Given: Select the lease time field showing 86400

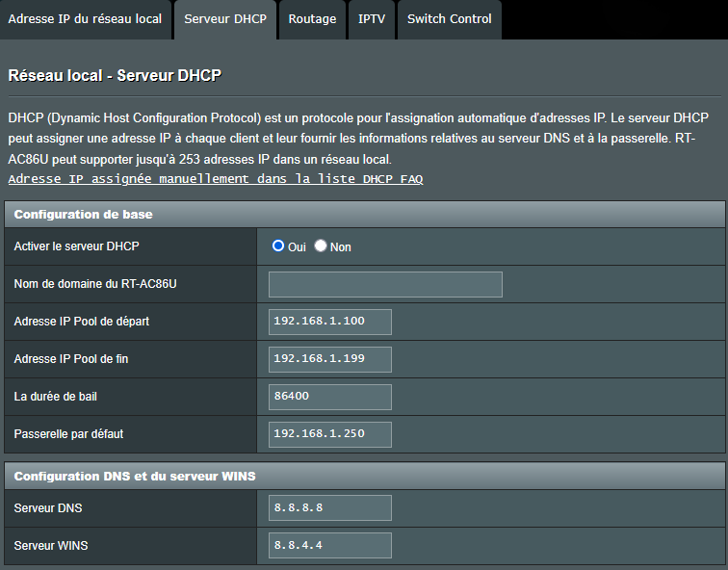Looking at the screenshot, I should pos(330,397).
